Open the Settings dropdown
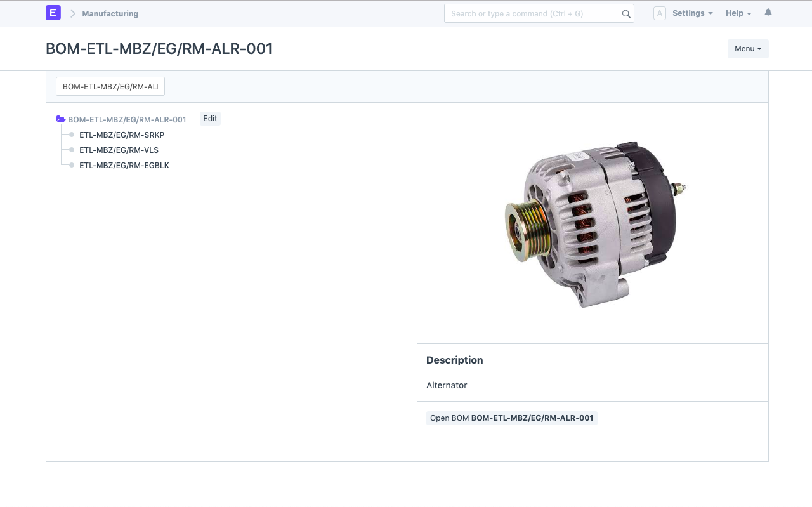The width and height of the screenshot is (812, 507). tap(693, 13)
